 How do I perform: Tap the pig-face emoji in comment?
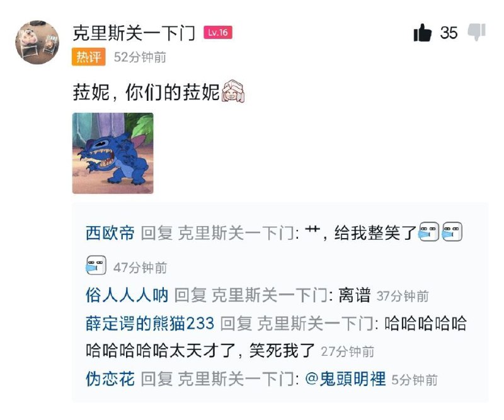coord(233,91)
